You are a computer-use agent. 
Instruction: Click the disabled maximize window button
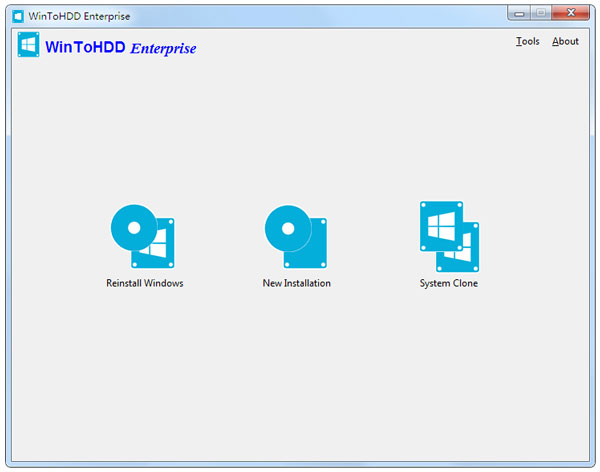tap(541, 13)
